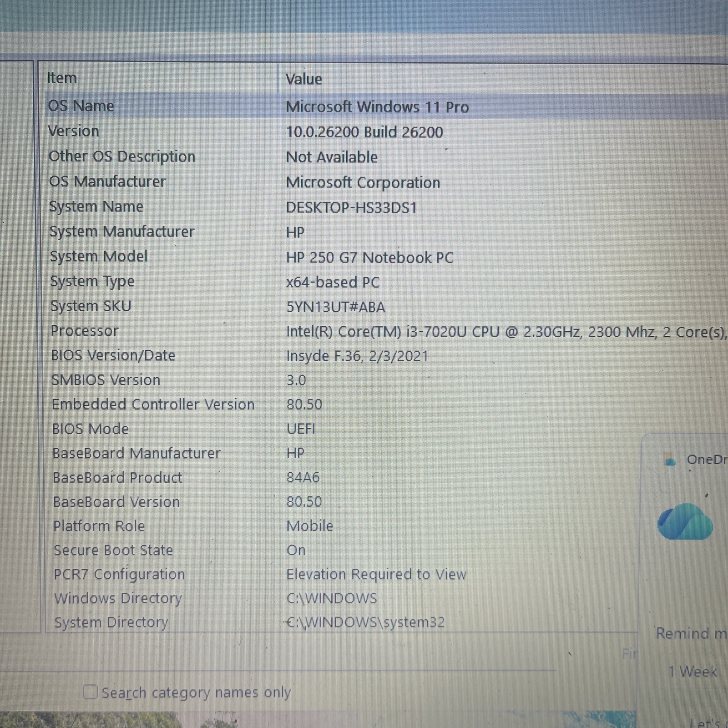Click the 'Insyde F.36, 2/3/2021' value
Screen dimensions: 728x728
coord(357,356)
